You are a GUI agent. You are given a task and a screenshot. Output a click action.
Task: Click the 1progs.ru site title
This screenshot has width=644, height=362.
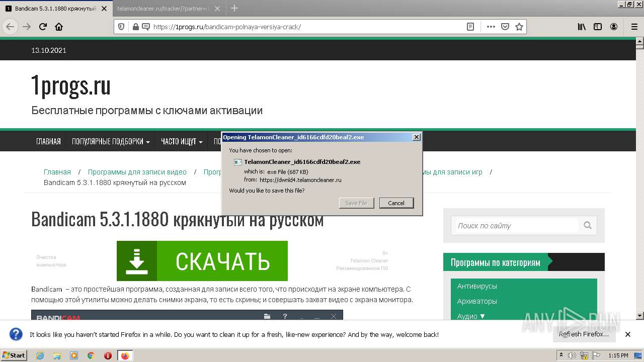click(x=71, y=85)
